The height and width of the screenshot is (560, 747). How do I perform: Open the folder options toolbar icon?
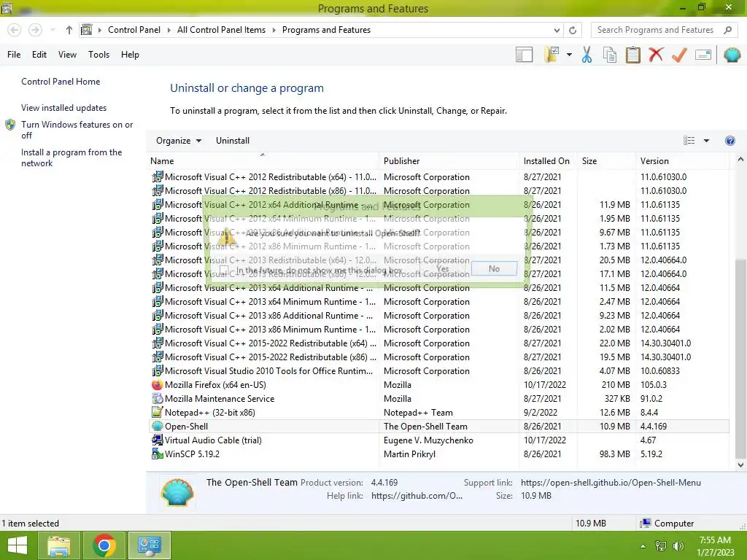(x=551, y=55)
